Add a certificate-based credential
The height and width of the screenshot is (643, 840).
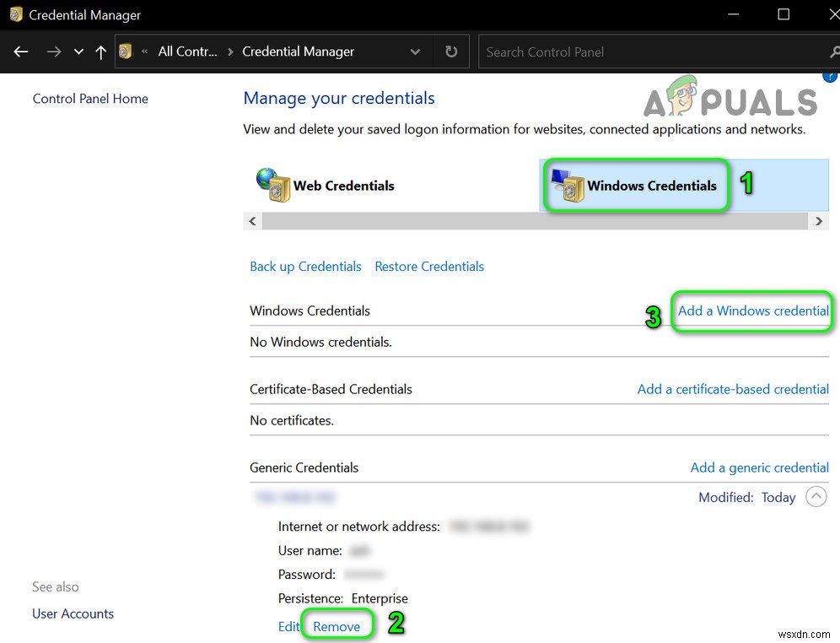[733, 389]
